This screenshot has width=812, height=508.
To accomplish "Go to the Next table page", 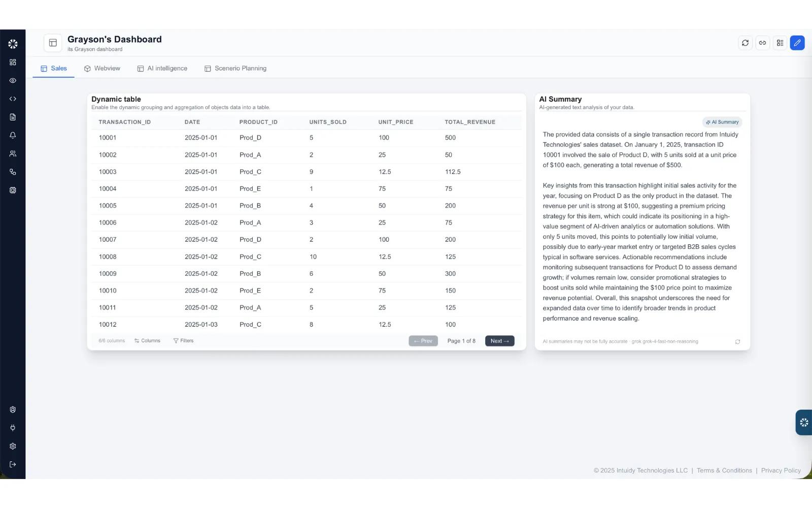I will point(499,341).
